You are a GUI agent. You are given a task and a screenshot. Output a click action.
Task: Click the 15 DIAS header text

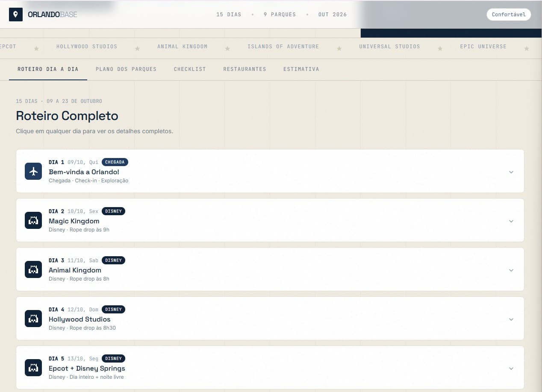coord(229,15)
